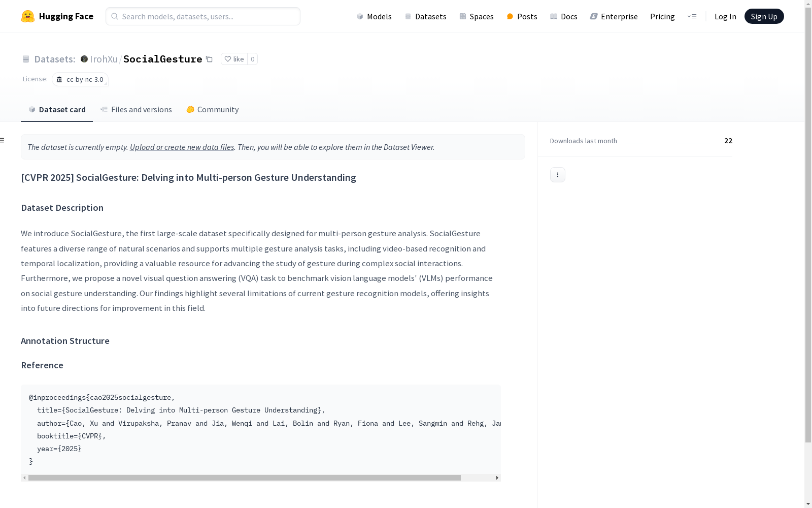This screenshot has height=508, width=812.
Task: Click the 'Dataset Description' heading
Action: click(x=62, y=208)
